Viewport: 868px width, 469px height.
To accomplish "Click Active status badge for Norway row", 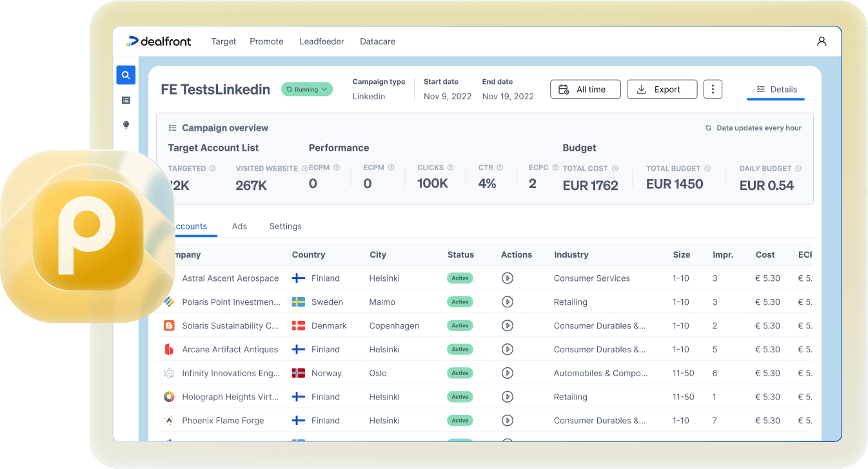I will [460, 373].
